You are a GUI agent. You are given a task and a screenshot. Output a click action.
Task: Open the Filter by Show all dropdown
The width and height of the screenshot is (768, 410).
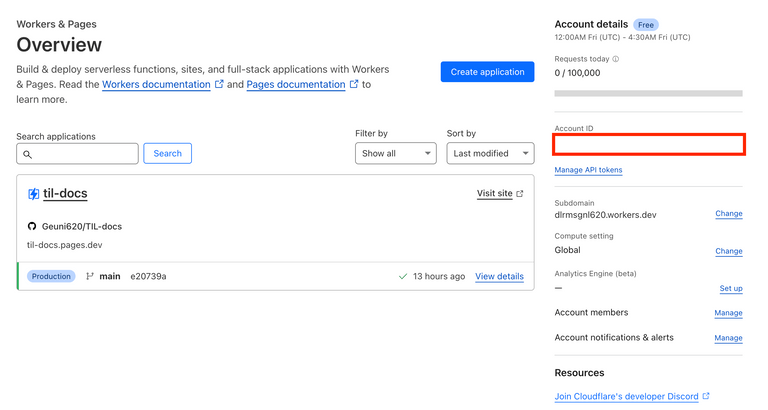(396, 153)
